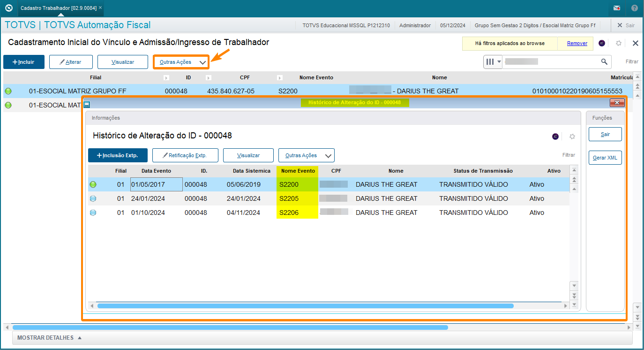Click the TOTVS logo icon in the top-left corner
The height and width of the screenshot is (350, 644).
click(8, 8)
